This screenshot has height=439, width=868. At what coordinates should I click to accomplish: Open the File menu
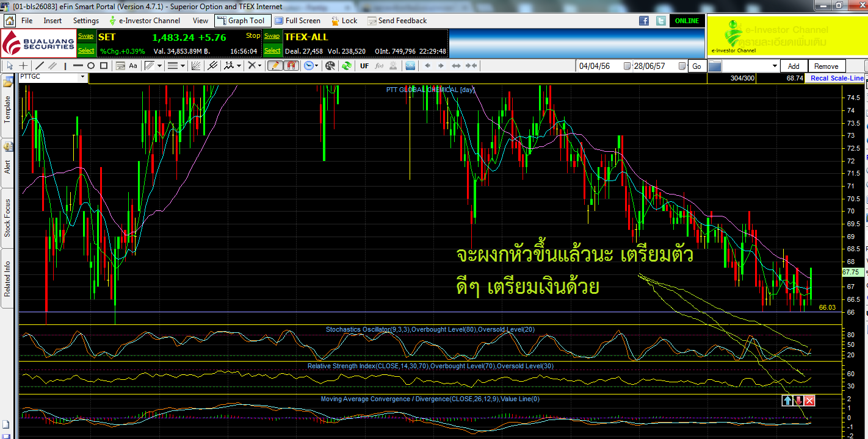[27, 21]
